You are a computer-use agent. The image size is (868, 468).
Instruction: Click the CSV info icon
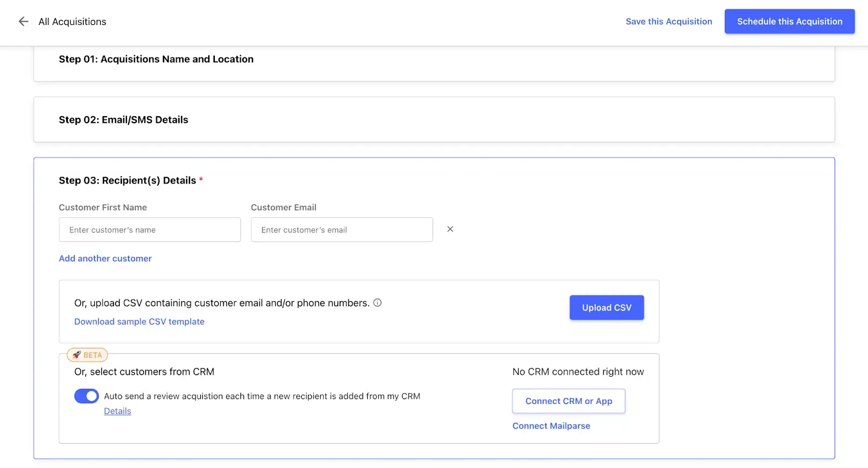[x=378, y=303]
